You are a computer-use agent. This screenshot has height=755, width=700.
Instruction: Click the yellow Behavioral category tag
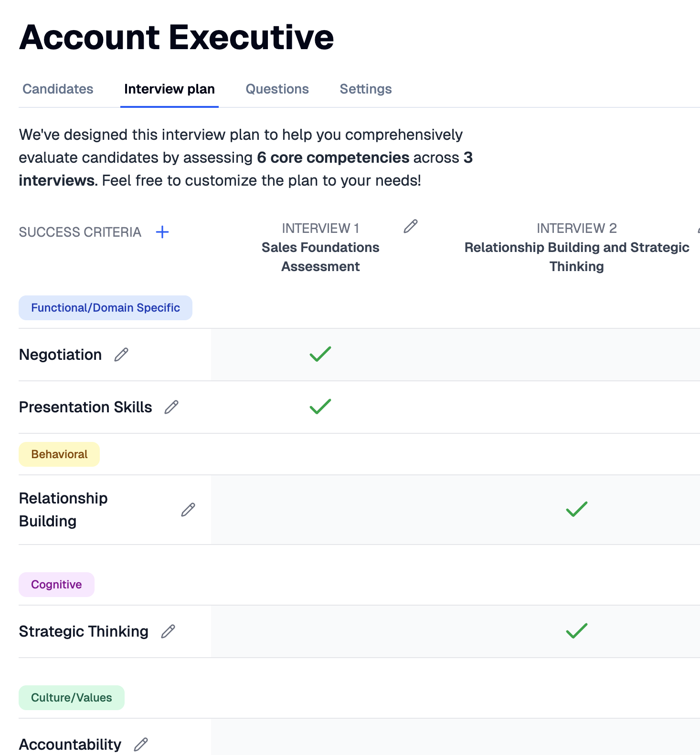(x=59, y=454)
